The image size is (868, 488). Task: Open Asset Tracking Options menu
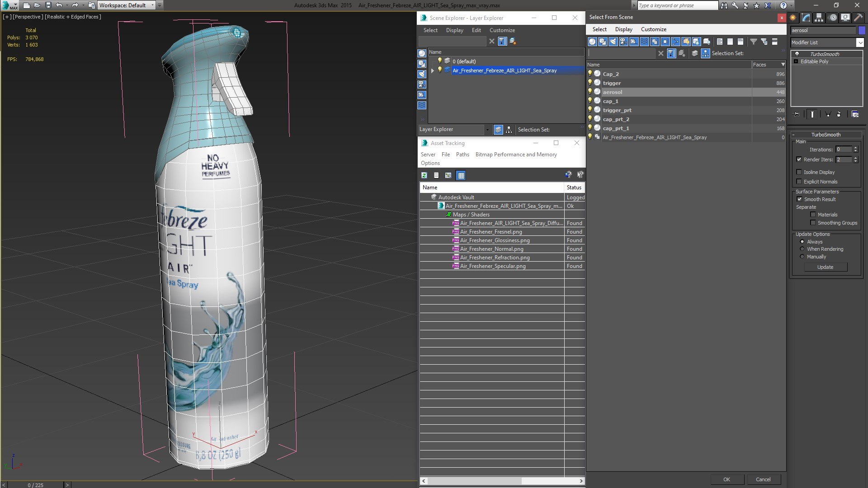click(430, 163)
